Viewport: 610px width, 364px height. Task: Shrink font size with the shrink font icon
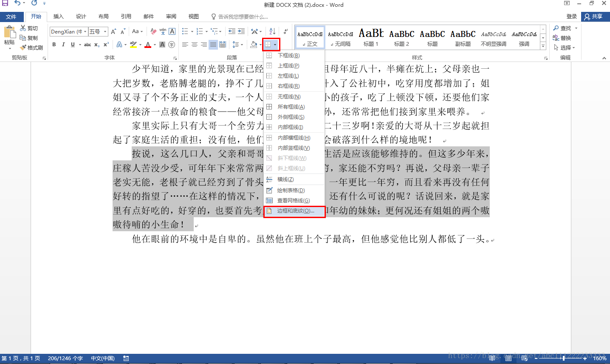tap(123, 31)
